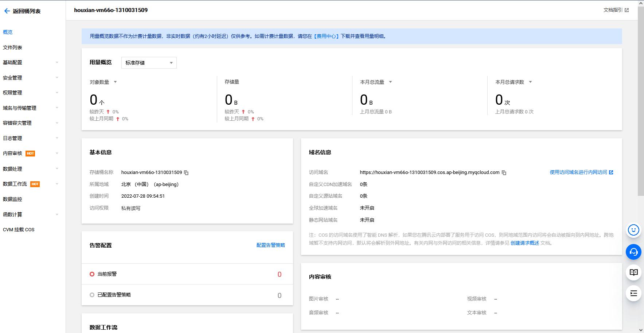Click the 上月总请求数 0 次 text
Image resolution: width=644 pixels, height=333 pixels.
pos(514,112)
